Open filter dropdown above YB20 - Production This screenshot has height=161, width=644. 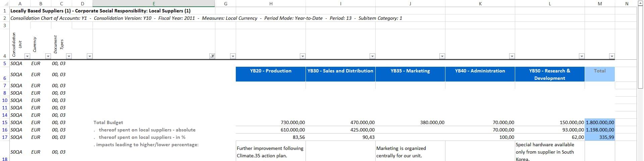[303, 56]
